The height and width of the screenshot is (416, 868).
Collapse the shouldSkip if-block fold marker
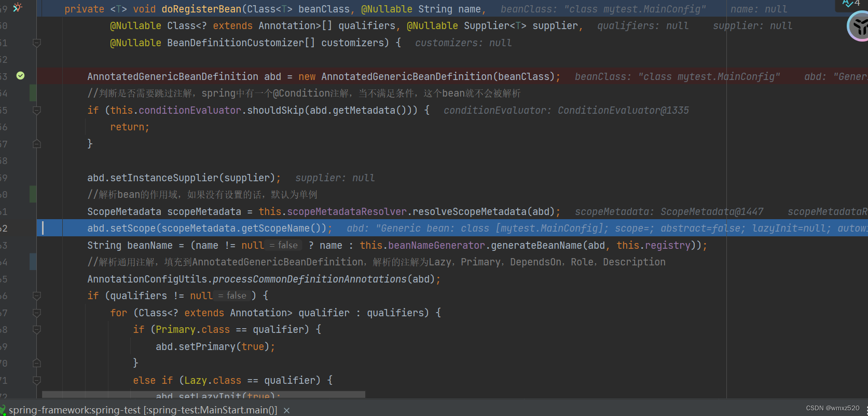(37, 110)
